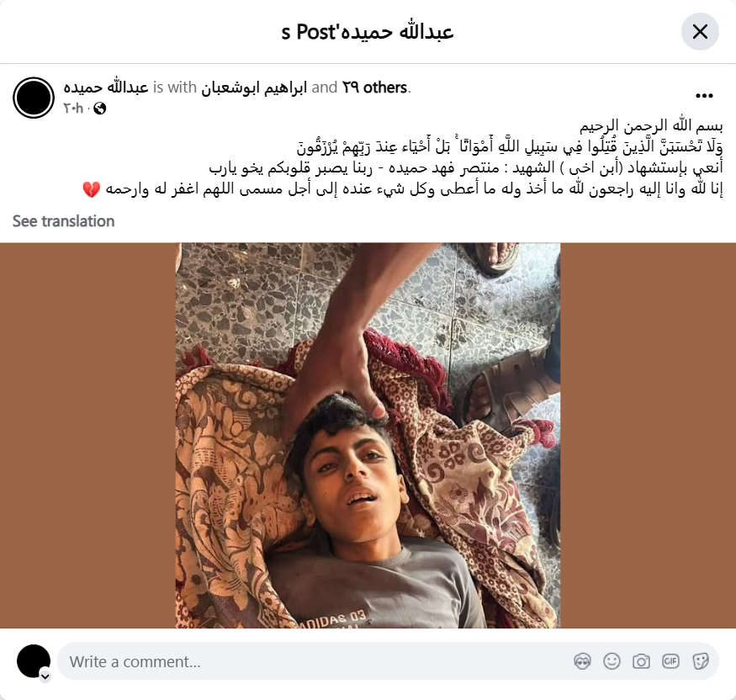This screenshot has height=700, width=736.
Task: Click the globe public audience icon
Action: coord(100,109)
